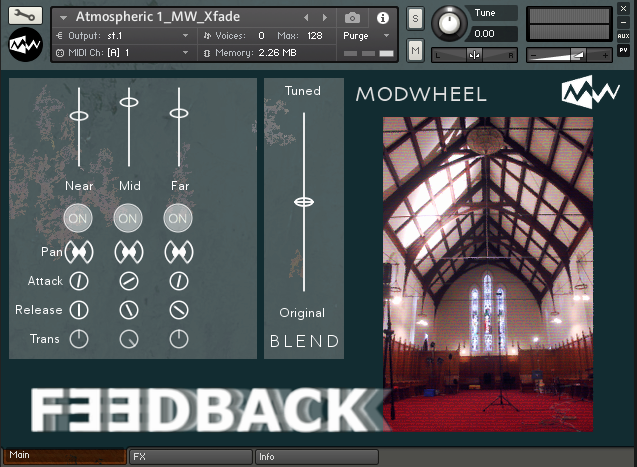Adjust the Far Trans knob

pos(179,339)
